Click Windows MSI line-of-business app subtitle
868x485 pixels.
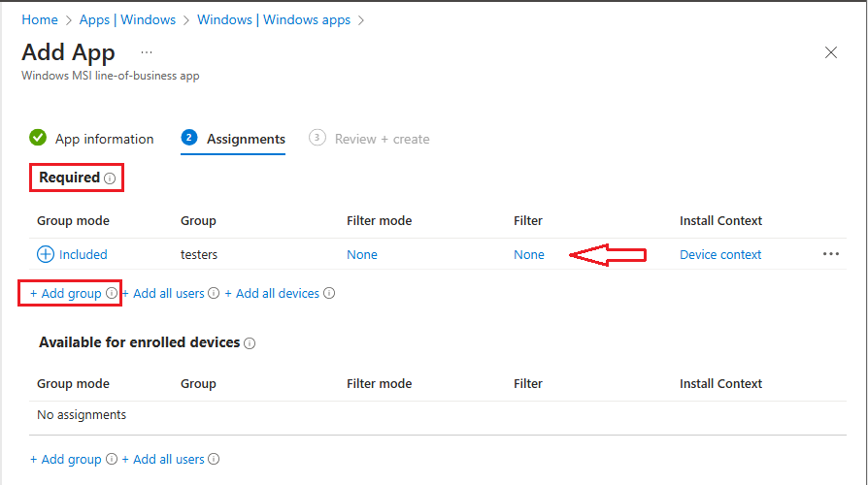click(111, 76)
